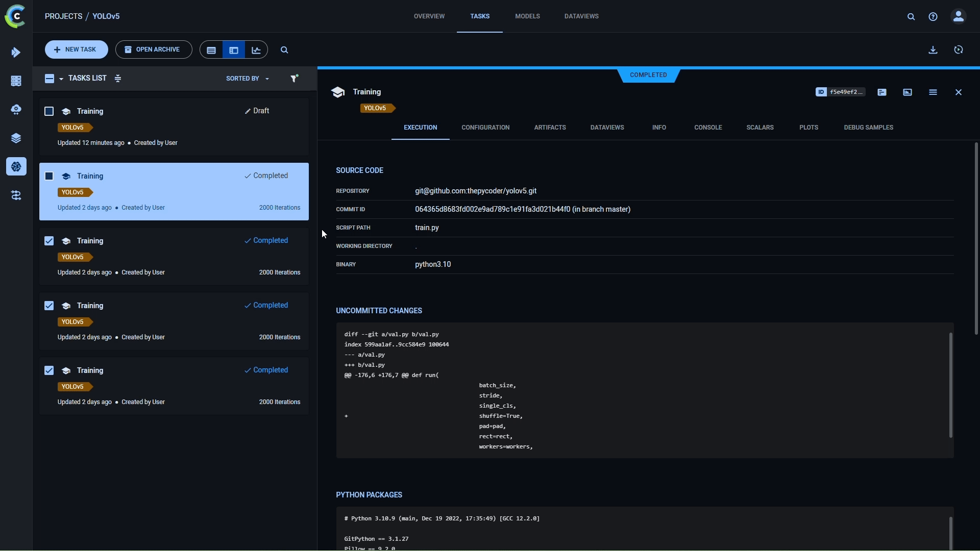Click OPEN ARCHIVE button
The image size is (980, 551).
(x=154, y=49)
